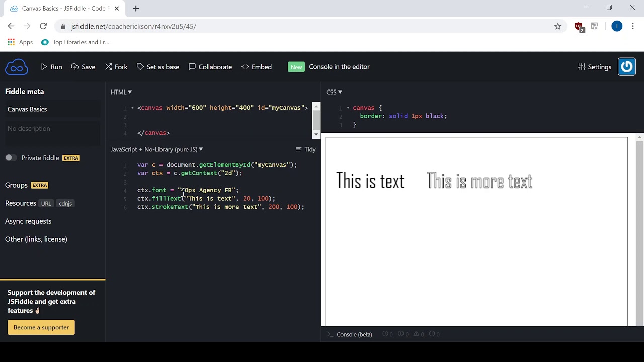Click the address bar URL
The width and height of the screenshot is (644, 362).
pos(133,26)
